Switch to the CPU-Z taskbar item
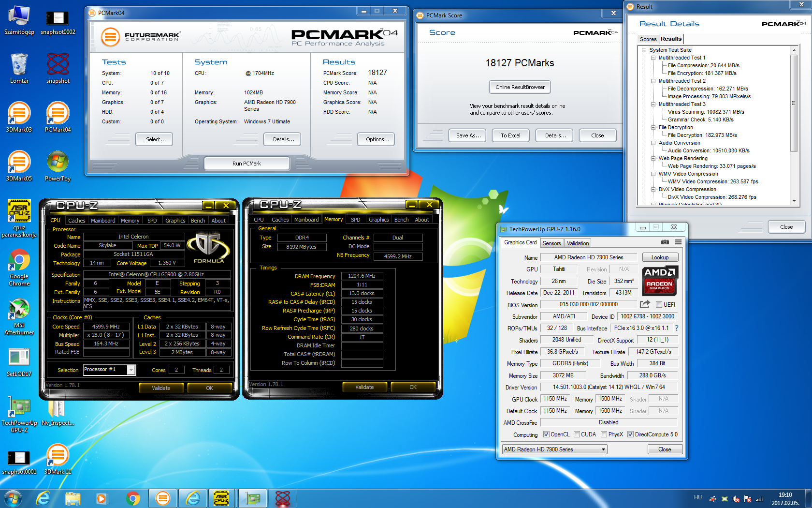The height and width of the screenshot is (508, 812). [221, 498]
